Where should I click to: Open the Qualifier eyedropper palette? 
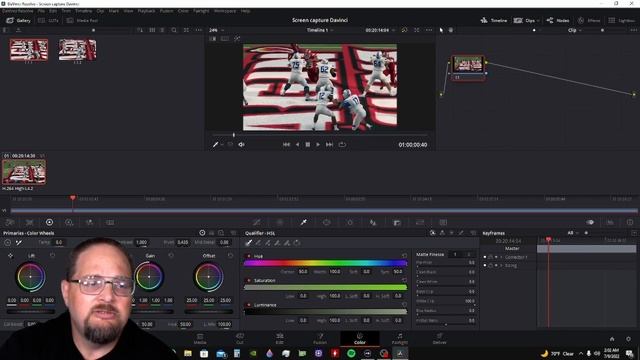click(303, 222)
